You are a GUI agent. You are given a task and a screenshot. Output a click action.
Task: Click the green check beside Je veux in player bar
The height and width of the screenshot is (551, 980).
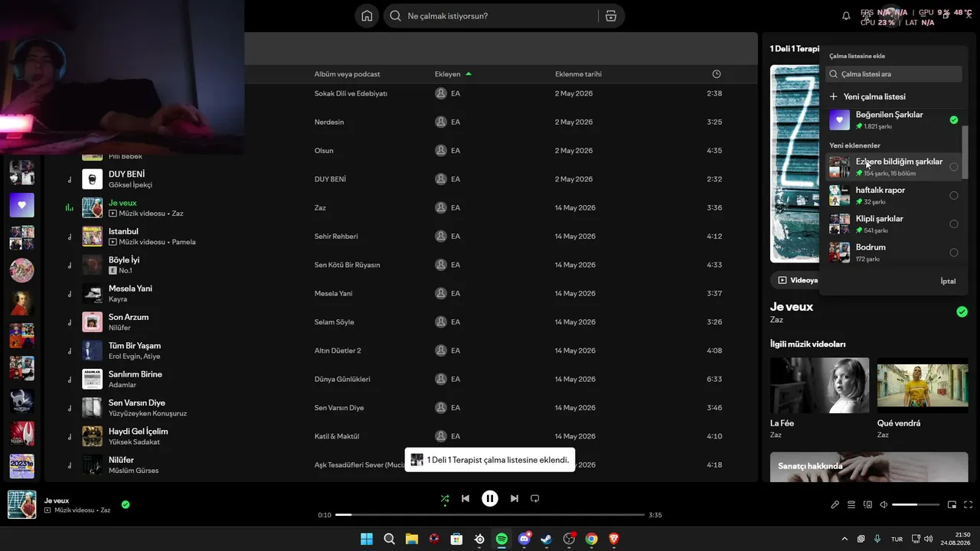coord(126,504)
